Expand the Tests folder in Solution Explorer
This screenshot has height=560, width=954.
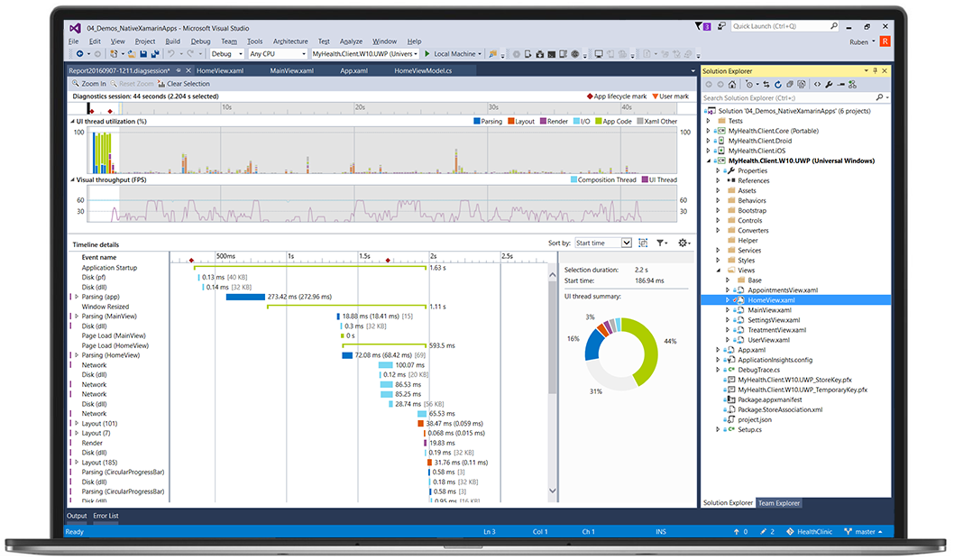(x=708, y=121)
